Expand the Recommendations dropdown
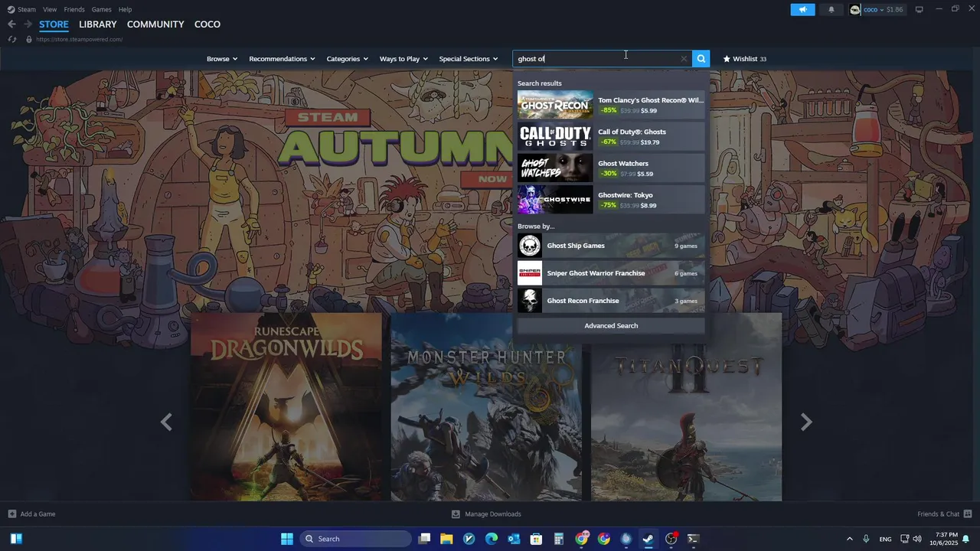Screen dimensions: 980x551 [283, 59]
